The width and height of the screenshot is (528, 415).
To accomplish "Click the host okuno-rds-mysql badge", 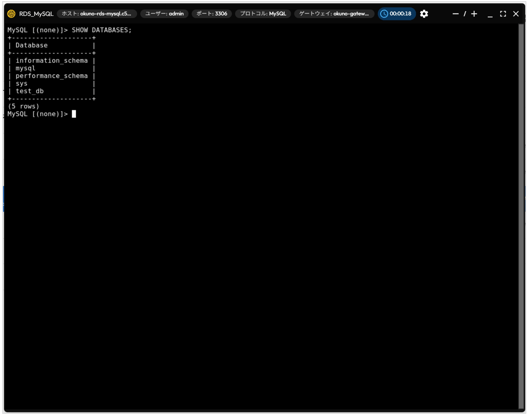I will point(97,14).
